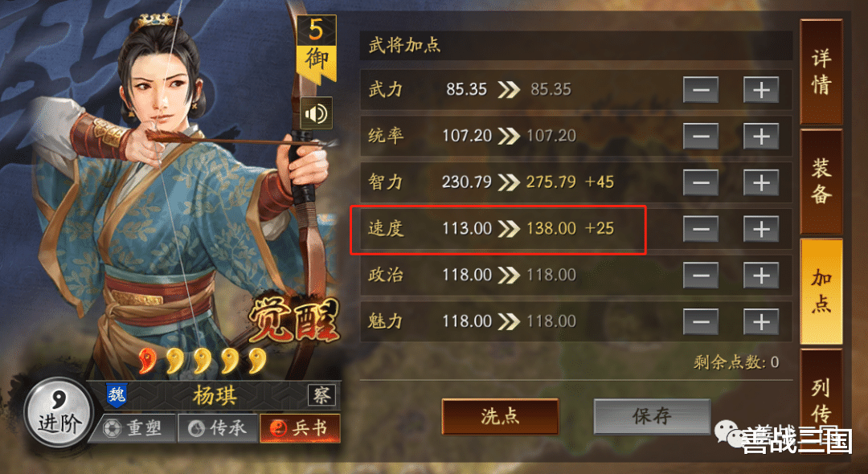The width and height of the screenshot is (868, 474).
Task: Decrease 武力 with the minus button
Action: click(701, 90)
